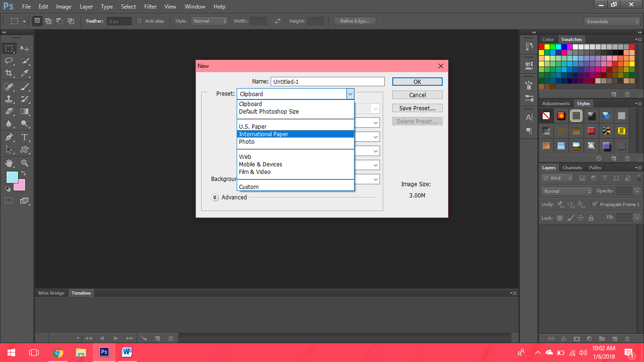Select the Pen tool
Viewport: 644px width, 362px height.
click(x=9, y=137)
